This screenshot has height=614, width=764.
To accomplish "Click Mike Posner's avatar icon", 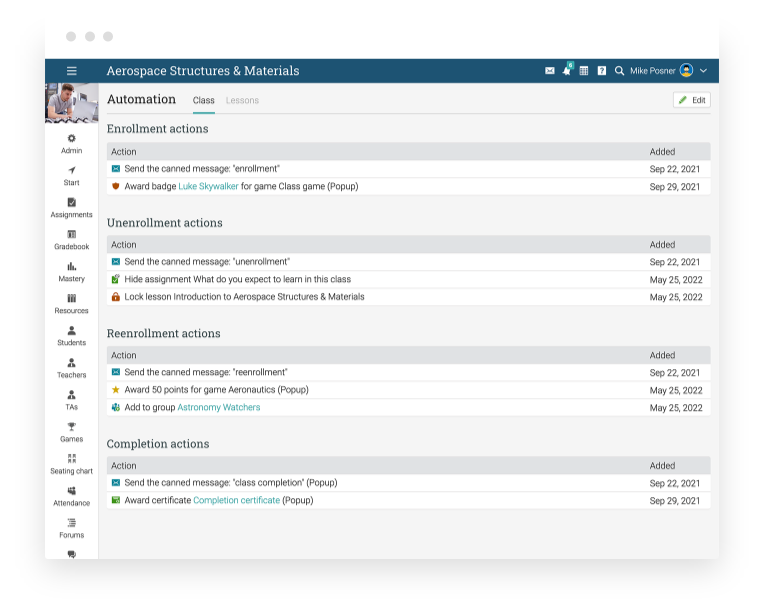I will pos(687,71).
